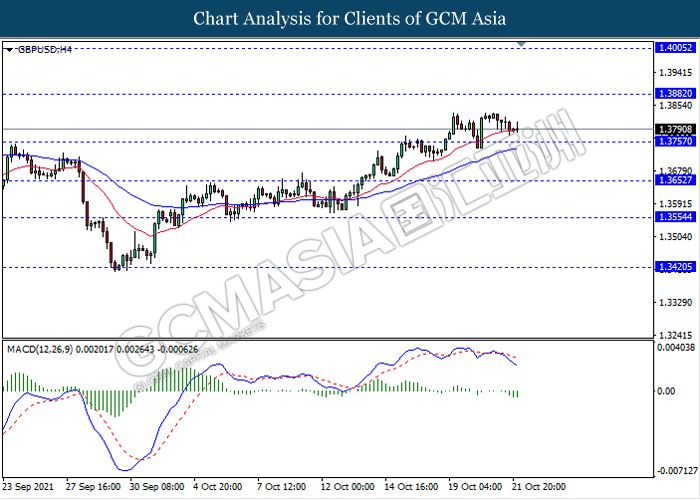Click the 19 Oct 04:00 time label

[x=475, y=487]
